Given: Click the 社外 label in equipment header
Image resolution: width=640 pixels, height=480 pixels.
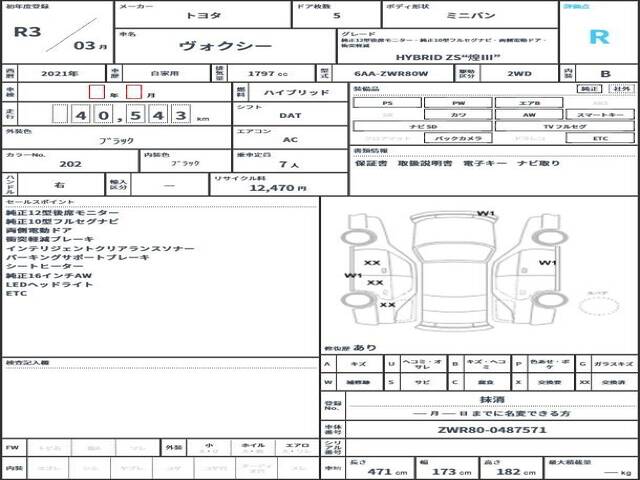Looking at the screenshot, I should pos(620,88).
